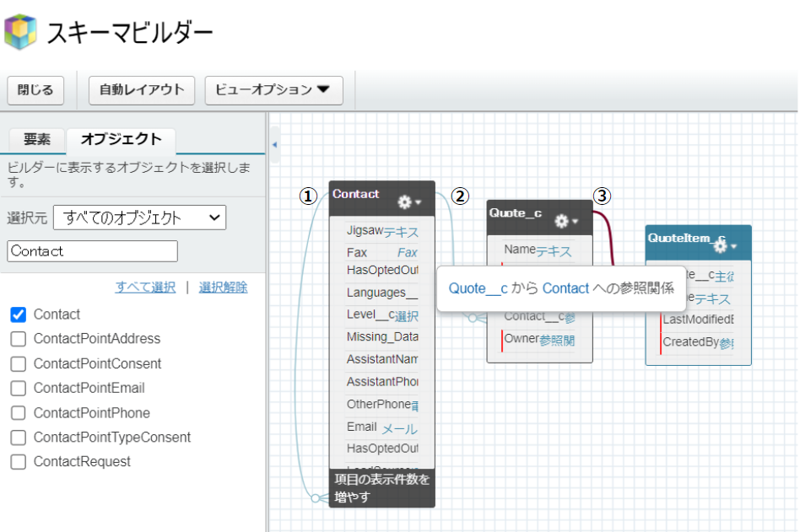Viewport: 800px width, 532px height.
Task: Collapse the left sidebar panel arrow
Action: 274,145
